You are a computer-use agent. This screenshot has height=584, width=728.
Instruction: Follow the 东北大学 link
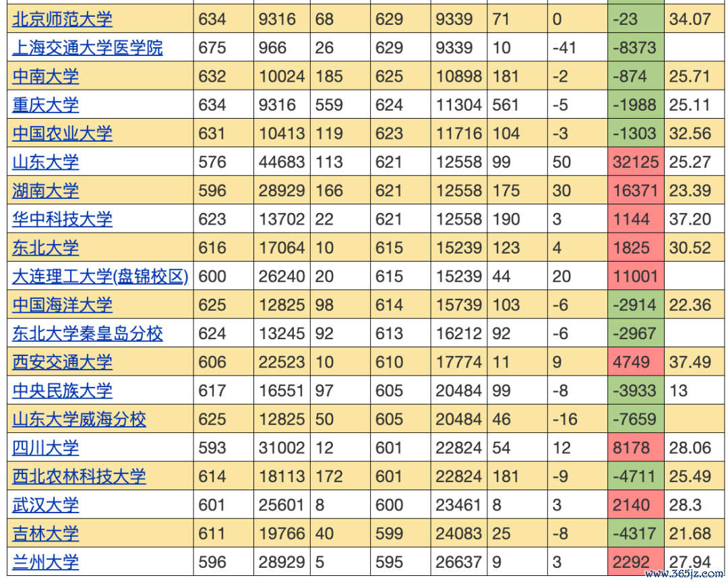click(46, 247)
